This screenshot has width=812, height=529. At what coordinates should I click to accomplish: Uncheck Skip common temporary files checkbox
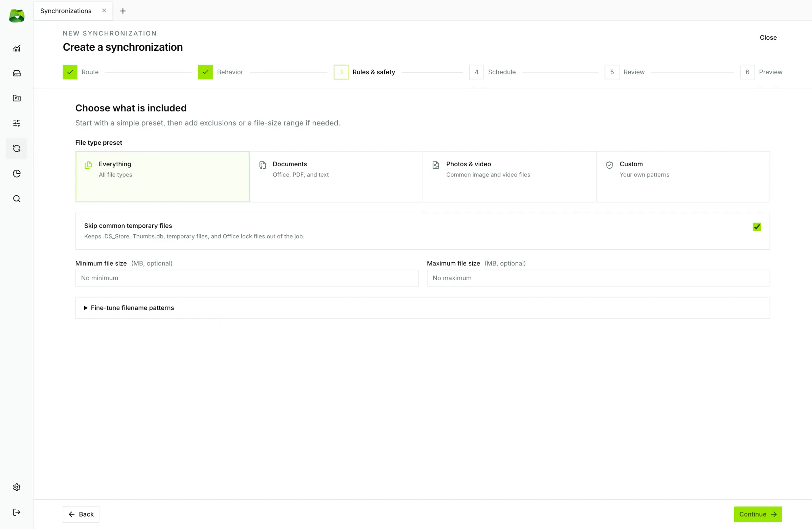click(x=757, y=227)
